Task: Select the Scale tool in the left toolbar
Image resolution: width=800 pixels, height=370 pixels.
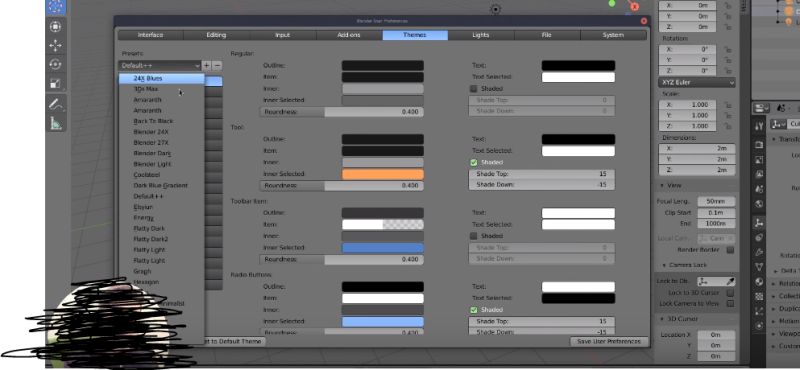Action: (55, 83)
